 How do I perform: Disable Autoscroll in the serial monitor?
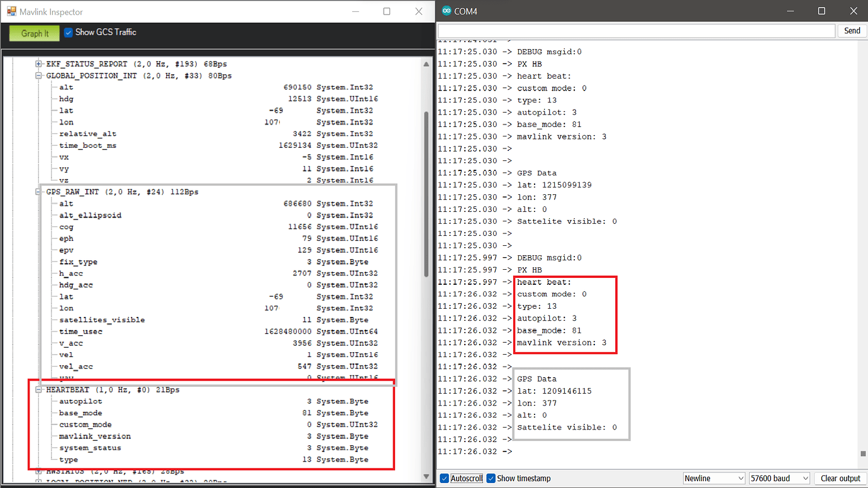click(x=443, y=478)
